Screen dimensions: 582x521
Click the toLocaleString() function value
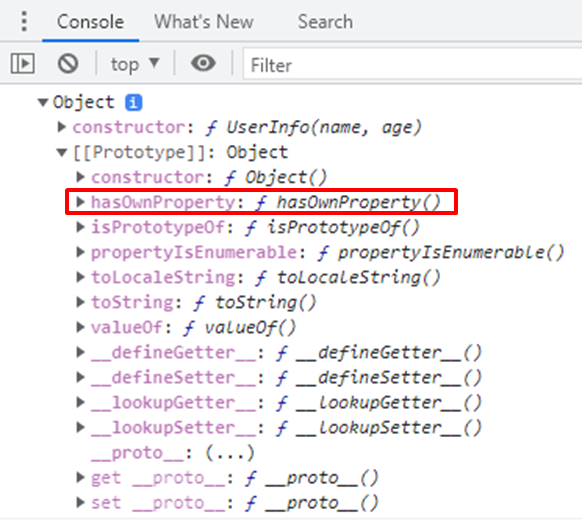359,277
